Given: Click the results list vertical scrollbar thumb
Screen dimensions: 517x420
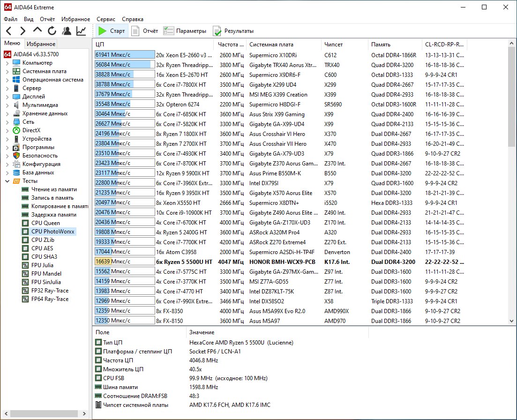Looking at the screenshot, I should click(x=511, y=97).
